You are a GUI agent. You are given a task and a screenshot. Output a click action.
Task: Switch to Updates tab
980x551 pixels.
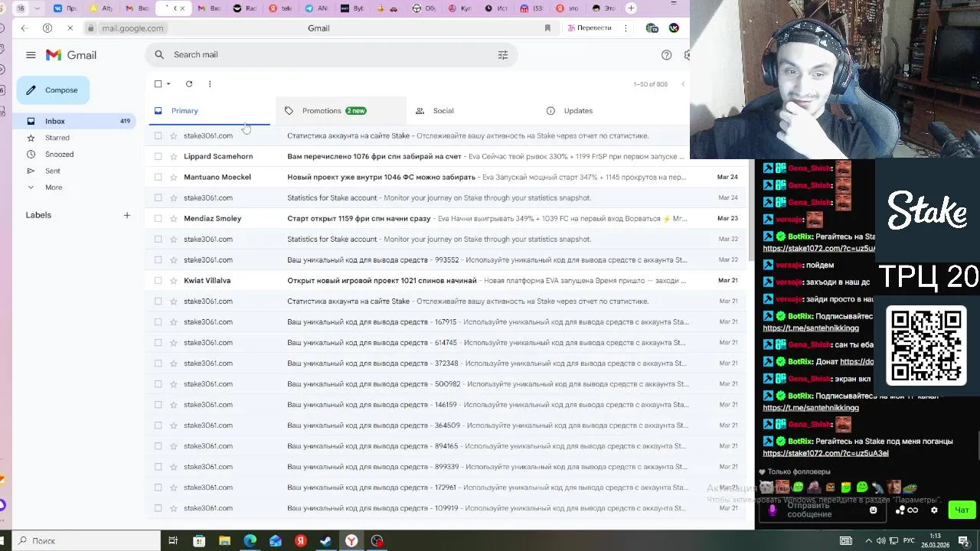(601, 111)
